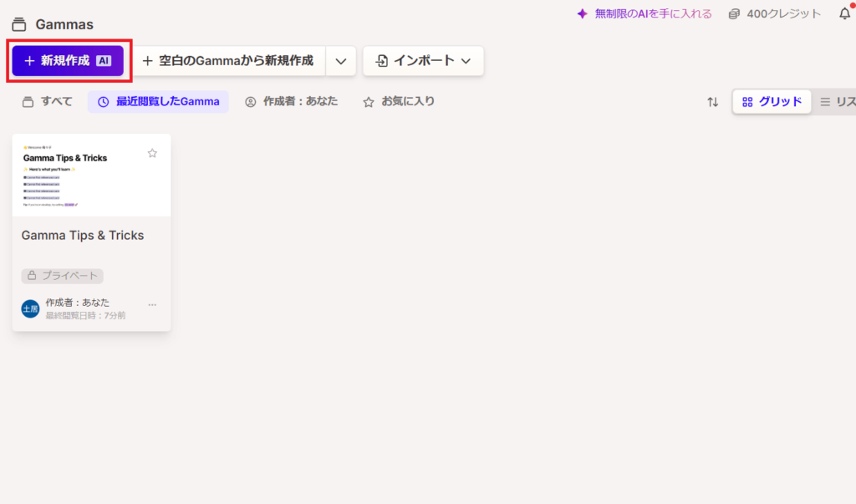The image size is (856, 504).
Task: Expand dropdown arrow next to 空白のGammaから新規作成
Action: pos(341,61)
